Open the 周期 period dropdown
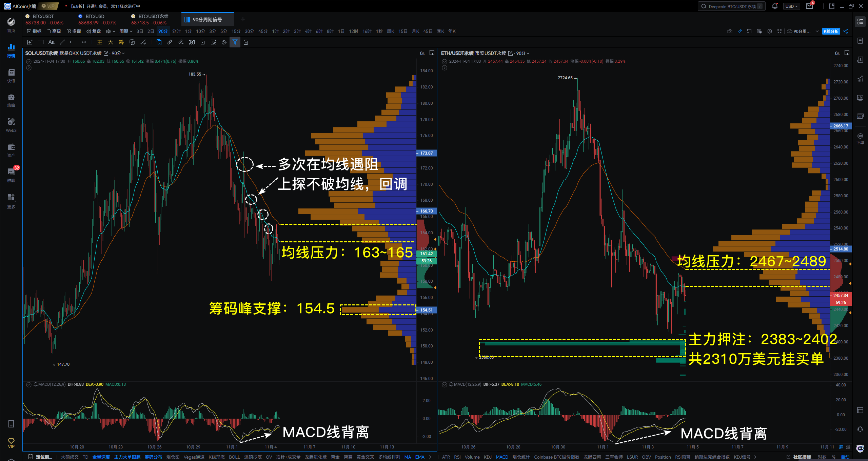This screenshot has width=868, height=461. click(x=124, y=31)
